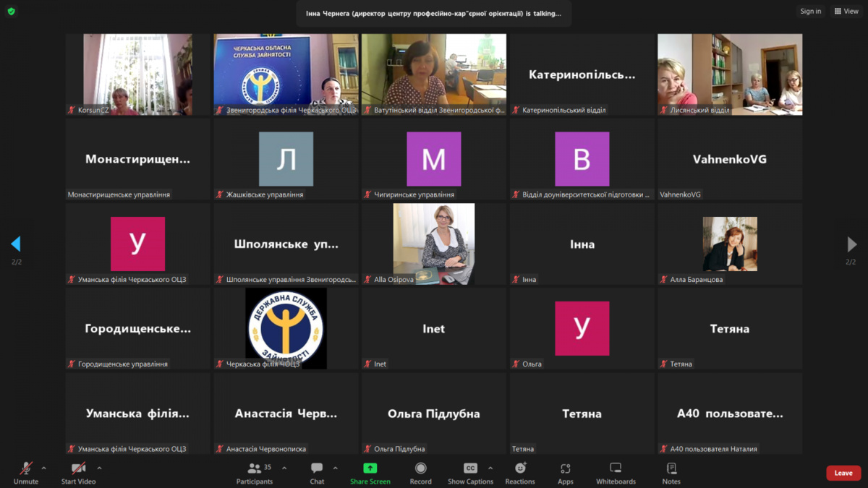Start recording the meeting
868x488 pixels.
point(420,474)
